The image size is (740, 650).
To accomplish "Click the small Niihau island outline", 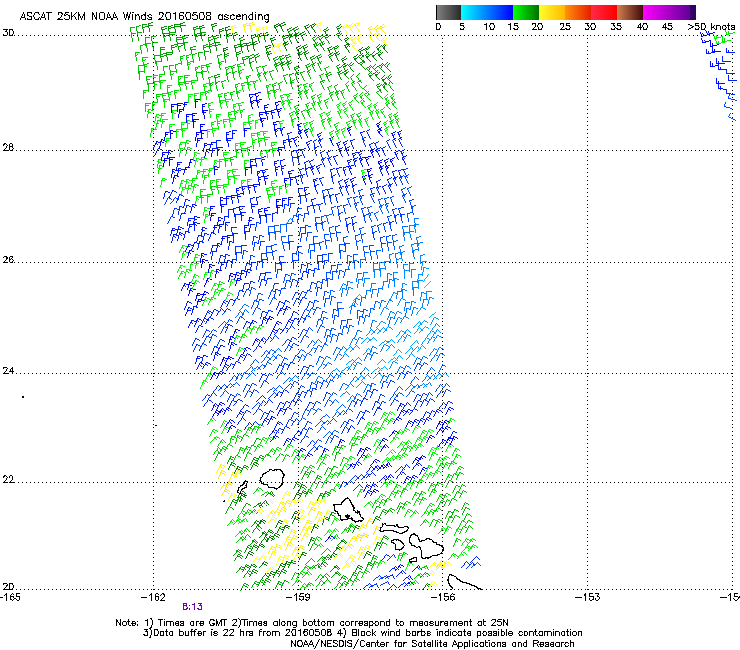I will (243, 488).
